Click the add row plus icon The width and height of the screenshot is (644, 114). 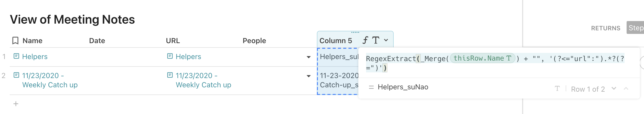pos(16,104)
